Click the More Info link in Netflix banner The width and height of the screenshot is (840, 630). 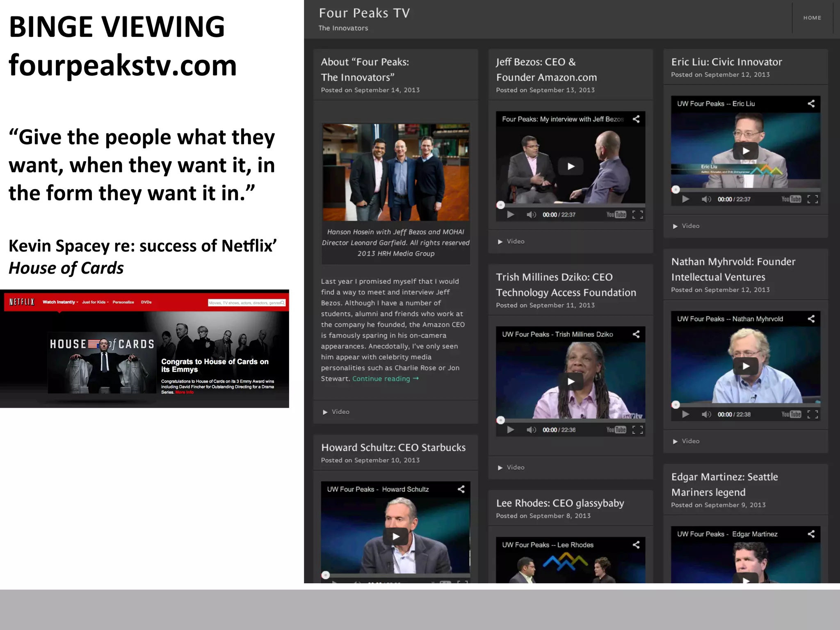click(184, 393)
